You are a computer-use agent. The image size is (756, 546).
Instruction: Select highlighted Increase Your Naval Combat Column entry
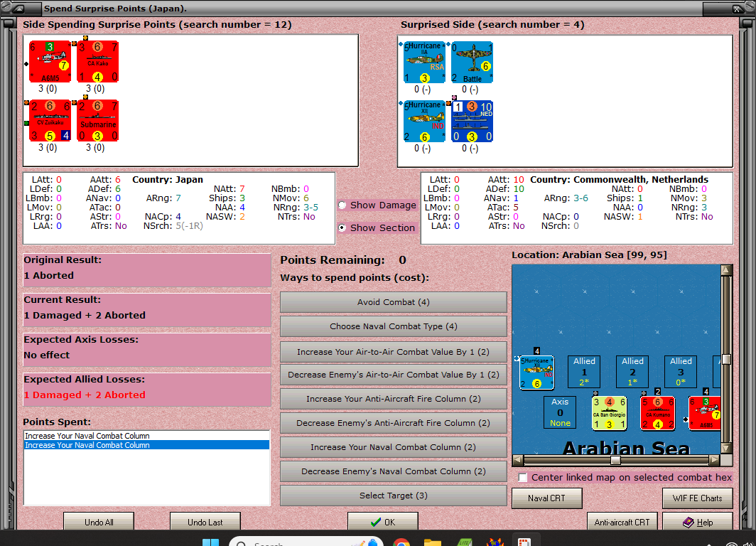146,445
